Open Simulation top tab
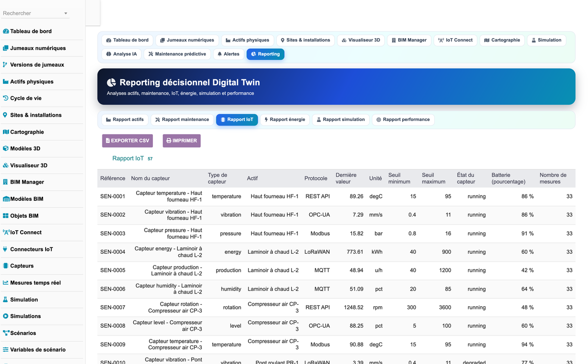This screenshot has width=588, height=364. (546, 40)
